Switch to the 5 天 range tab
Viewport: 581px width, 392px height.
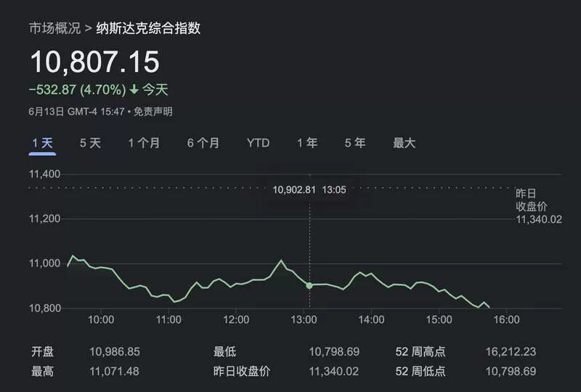(x=90, y=143)
